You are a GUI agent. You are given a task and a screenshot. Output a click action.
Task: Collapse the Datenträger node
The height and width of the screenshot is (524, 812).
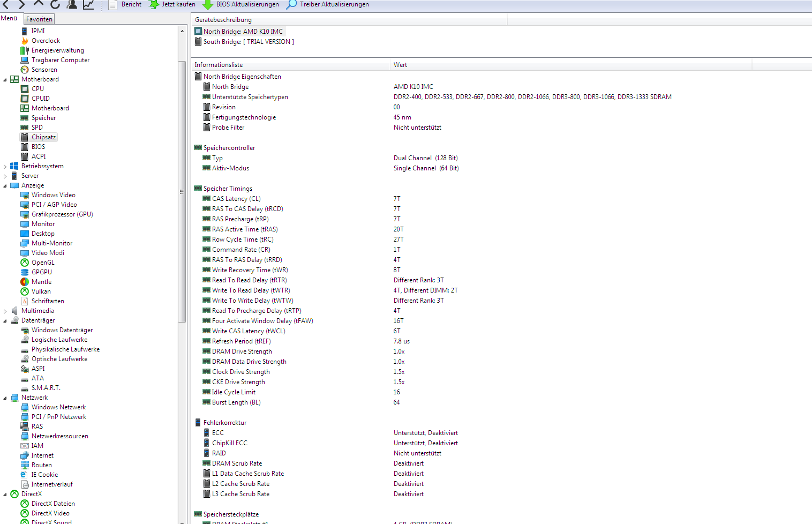point(5,320)
